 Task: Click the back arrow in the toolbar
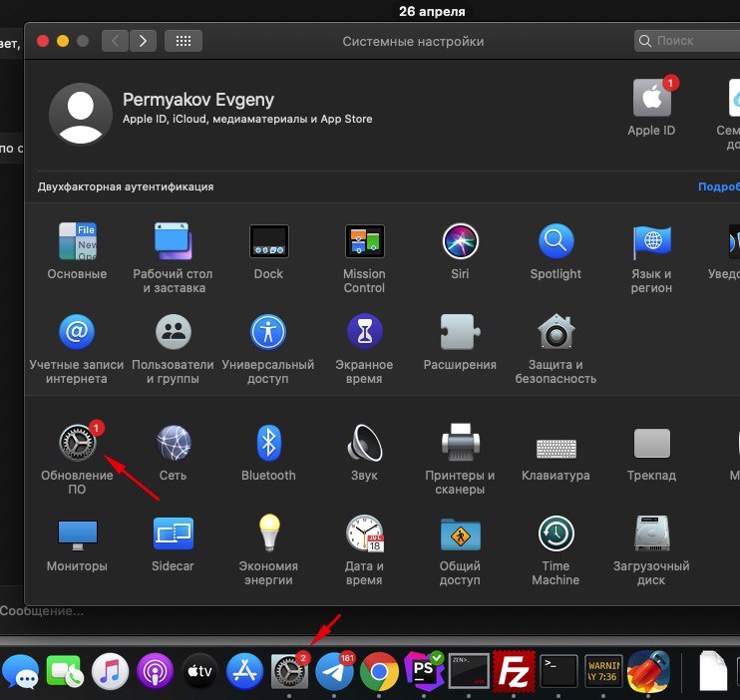pyautogui.click(x=116, y=41)
